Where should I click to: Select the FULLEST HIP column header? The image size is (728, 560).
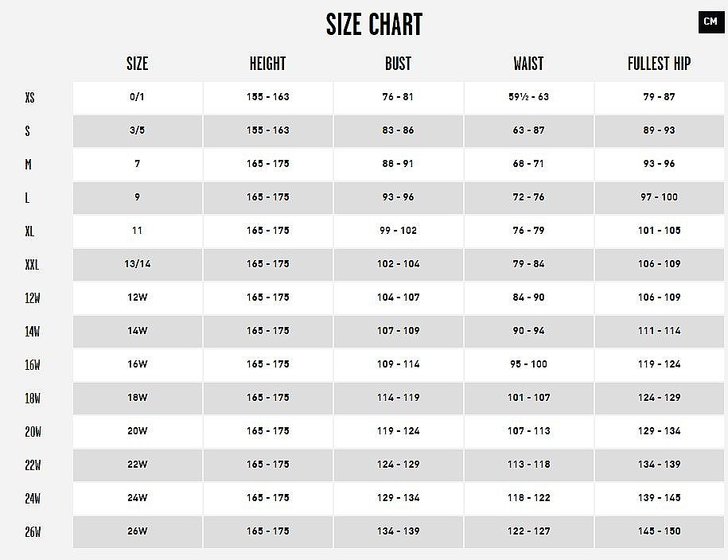[659, 64]
